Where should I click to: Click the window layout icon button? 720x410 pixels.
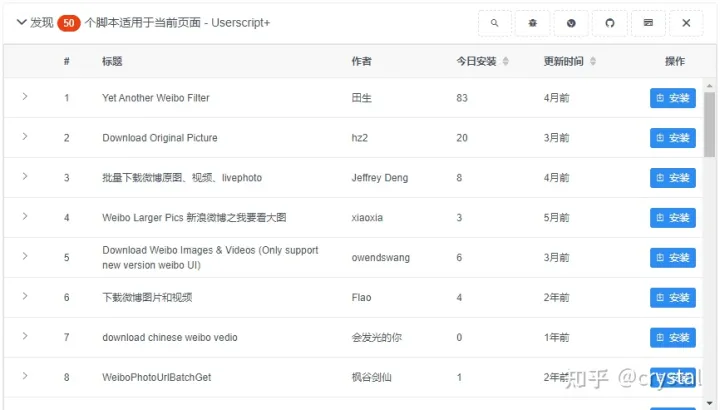[x=648, y=23]
